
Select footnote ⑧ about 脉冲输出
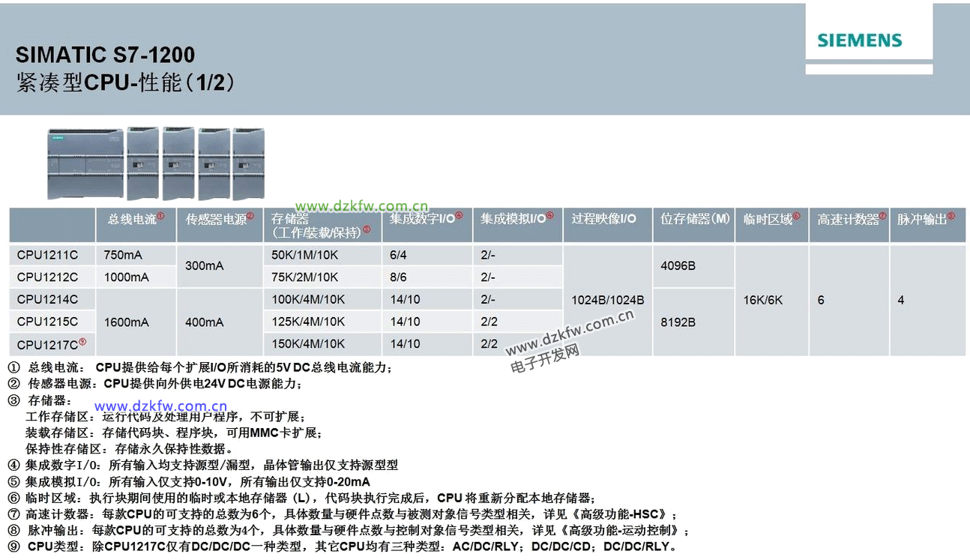pos(348,531)
